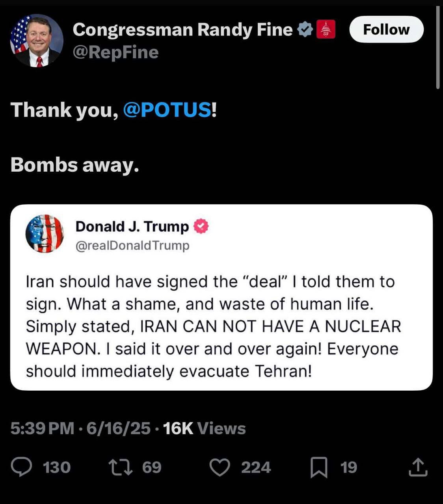This screenshot has width=443, height=504.
Task: Bookmark this tweet
Action: pos(318,467)
